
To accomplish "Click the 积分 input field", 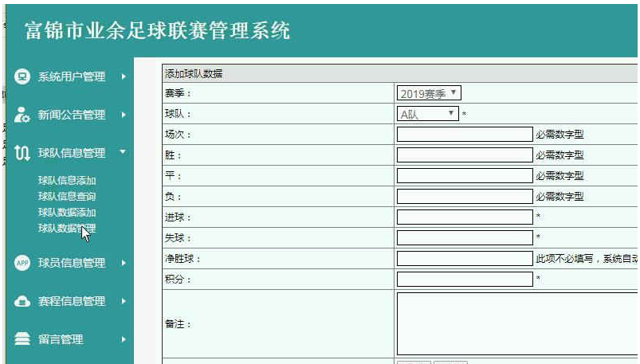I will [465, 279].
